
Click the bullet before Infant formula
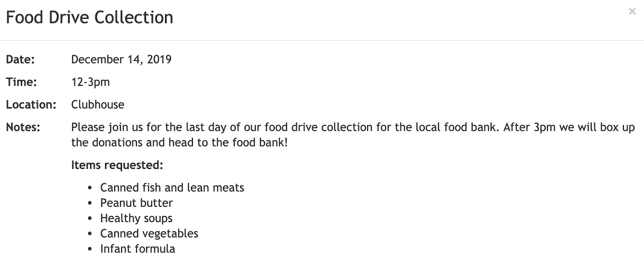pyautogui.click(x=90, y=250)
